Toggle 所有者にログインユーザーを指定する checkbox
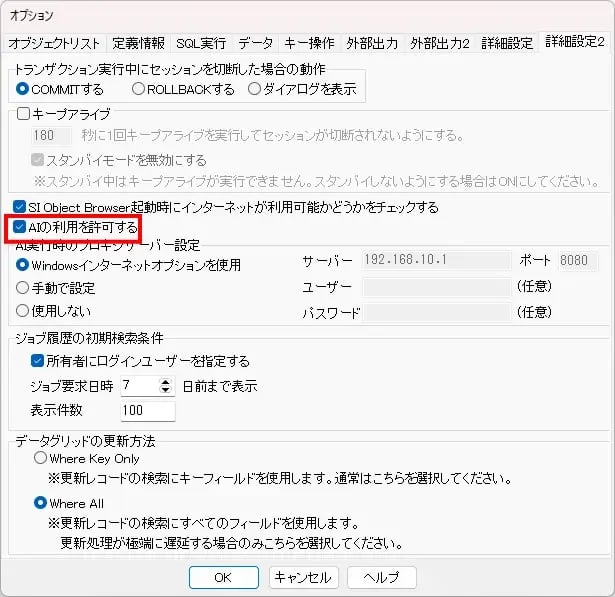Viewport: 615px width, 597px height. pos(38,360)
